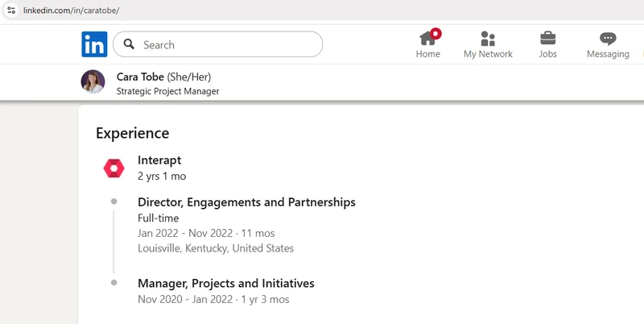Click the 'Jobs' text label
Screen dimensions: 644x324
[x=547, y=54]
